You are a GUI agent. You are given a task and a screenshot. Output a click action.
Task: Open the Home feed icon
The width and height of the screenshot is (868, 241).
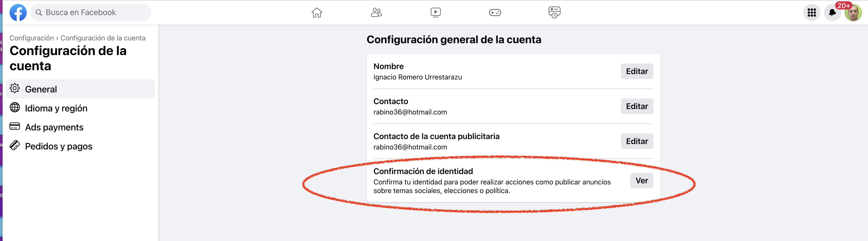(x=317, y=13)
